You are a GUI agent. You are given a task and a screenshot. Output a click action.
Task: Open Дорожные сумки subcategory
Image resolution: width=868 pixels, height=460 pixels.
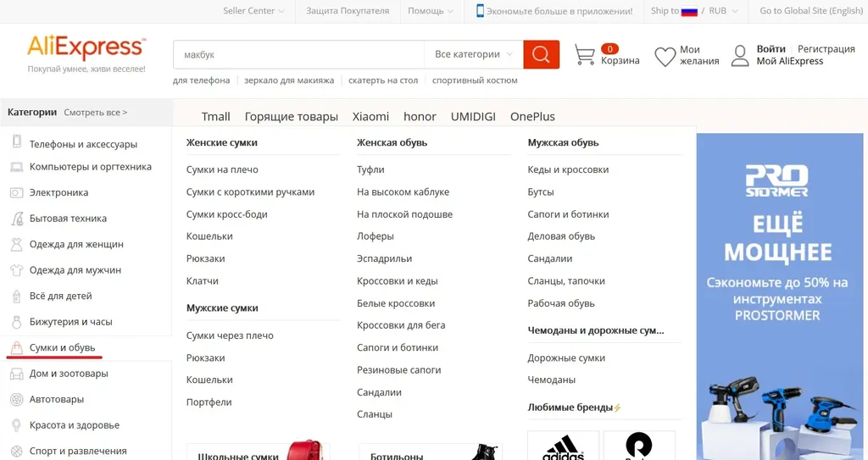tap(565, 358)
